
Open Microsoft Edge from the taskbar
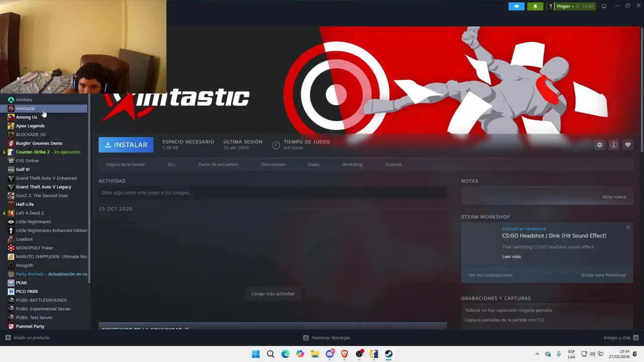tap(285, 354)
